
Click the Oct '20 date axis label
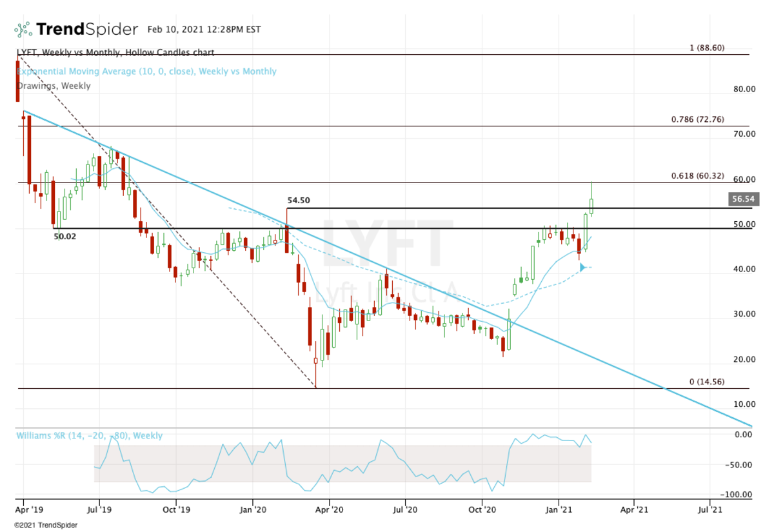(x=481, y=509)
